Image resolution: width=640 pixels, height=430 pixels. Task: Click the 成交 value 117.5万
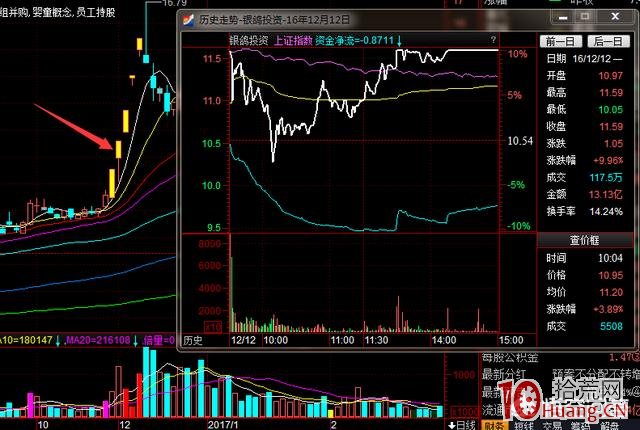606,177
